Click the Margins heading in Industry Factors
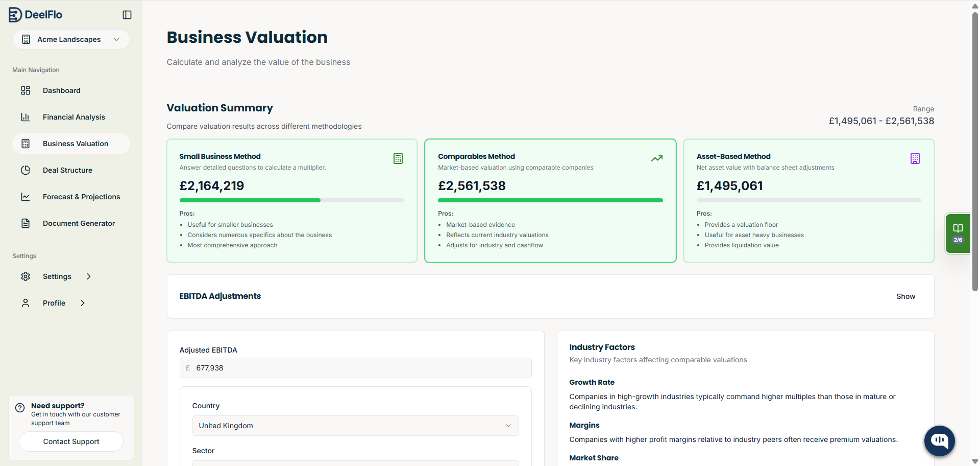This screenshot has height=466, width=980. [584, 425]
